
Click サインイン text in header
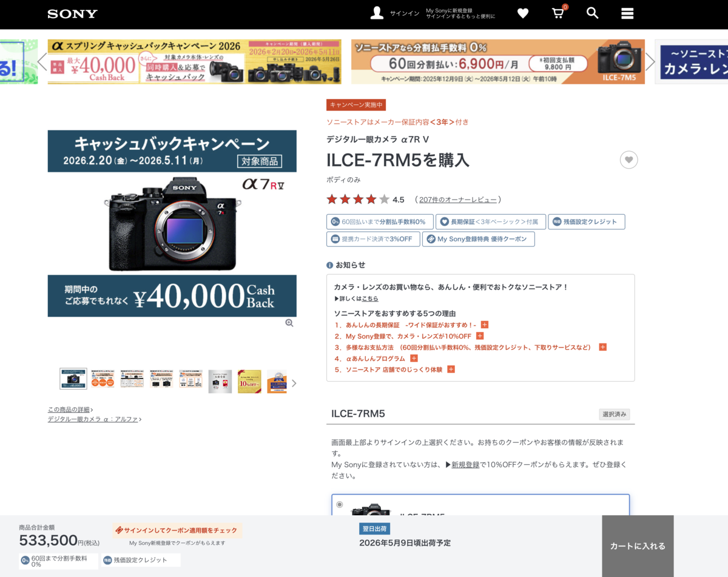pyautogui.click(x=404, y=13)
